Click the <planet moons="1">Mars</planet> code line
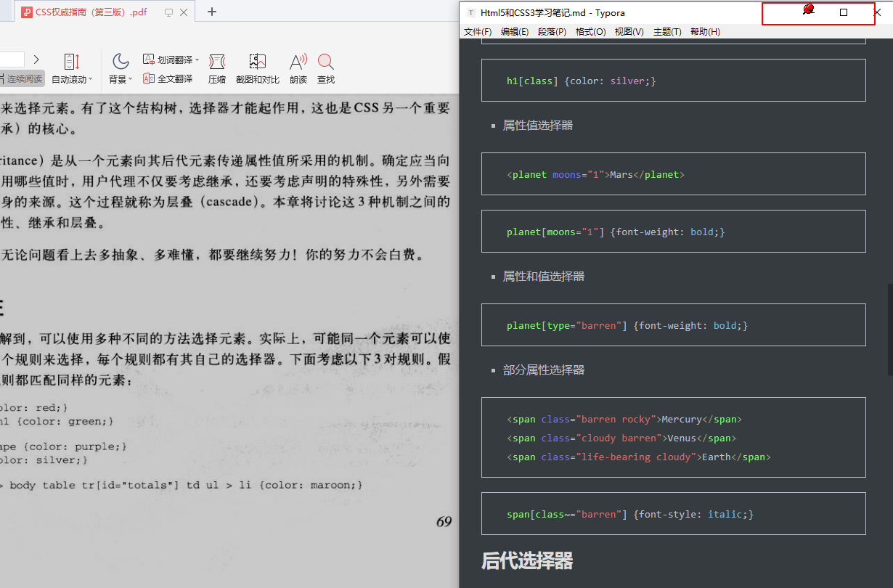The height and width of the screenshot is (588, 893). point(595,174)
